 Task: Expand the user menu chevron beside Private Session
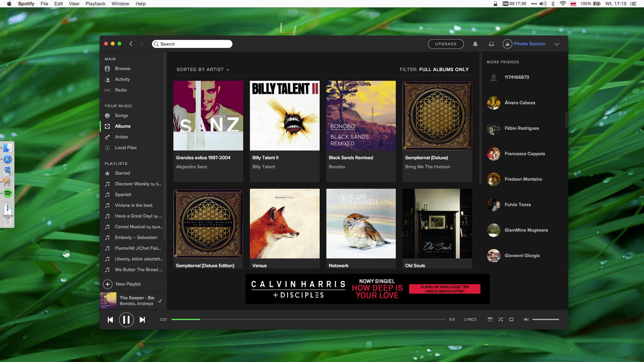557,44
